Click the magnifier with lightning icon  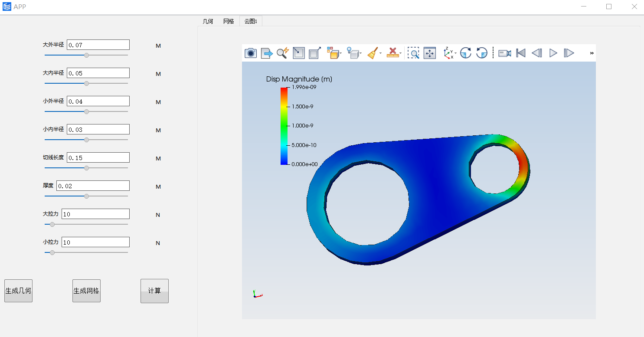coord(283,53)
